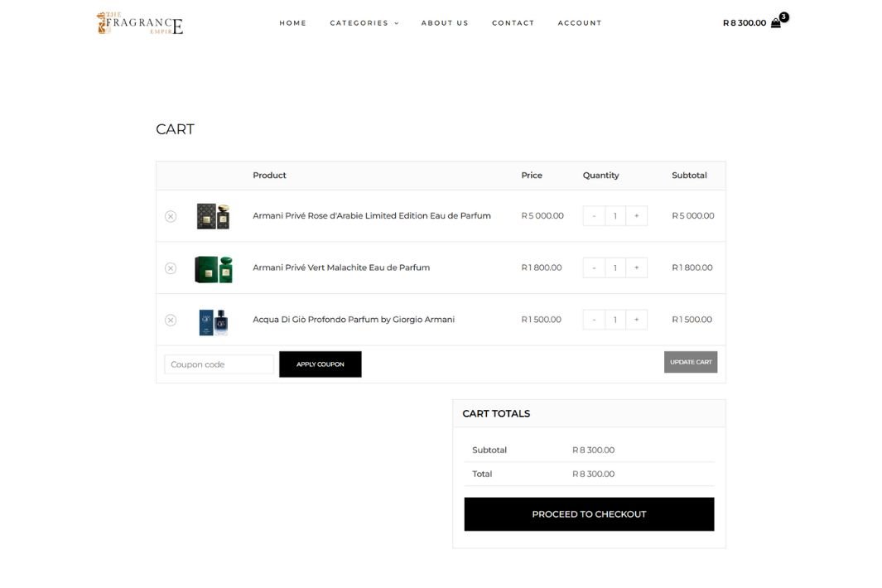Image resolution: width=882 pixels, height=588 pixels.
Task: Remove Armani Privé Rose d'Arabie from cart
Action: (x=171, y=216)
